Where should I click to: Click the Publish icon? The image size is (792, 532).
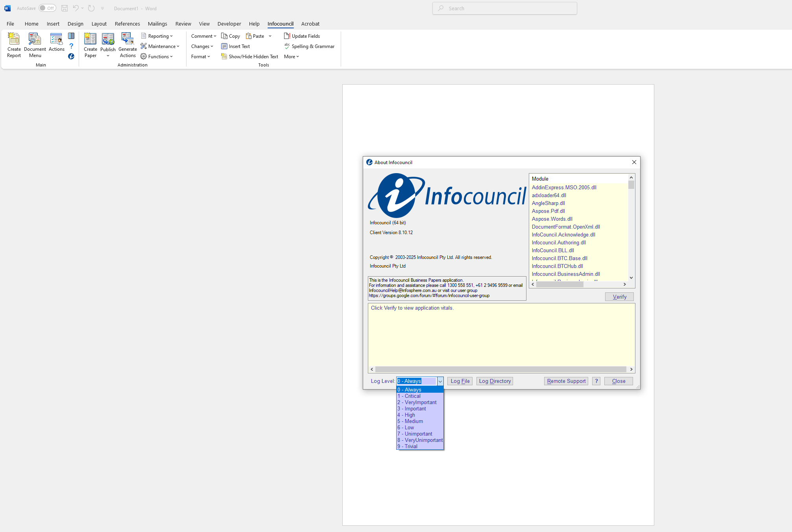click(108, 45)
